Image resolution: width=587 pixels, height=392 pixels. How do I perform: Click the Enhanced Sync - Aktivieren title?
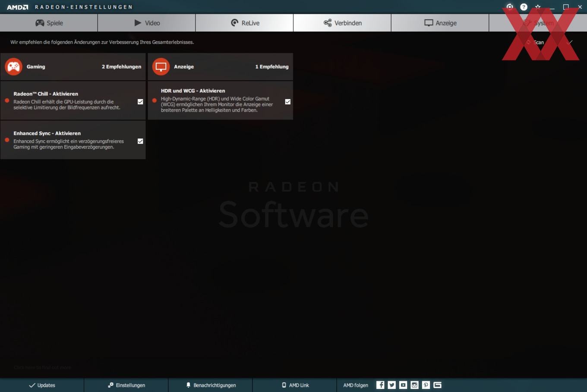[47, 133]
